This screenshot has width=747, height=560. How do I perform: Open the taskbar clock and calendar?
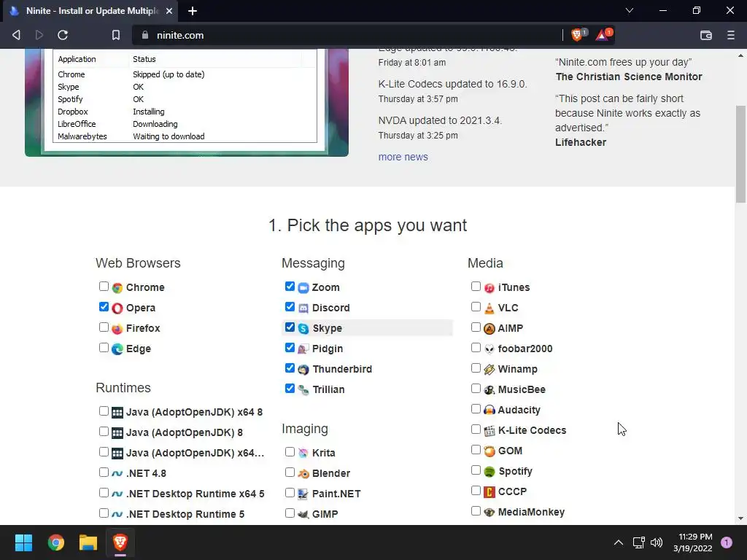693,542
